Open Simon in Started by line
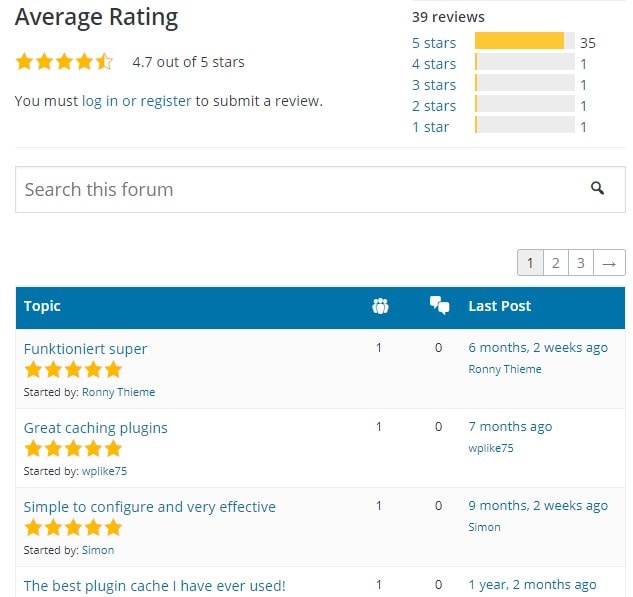This screenshot has height=597, width=633. tap(98, 550)
